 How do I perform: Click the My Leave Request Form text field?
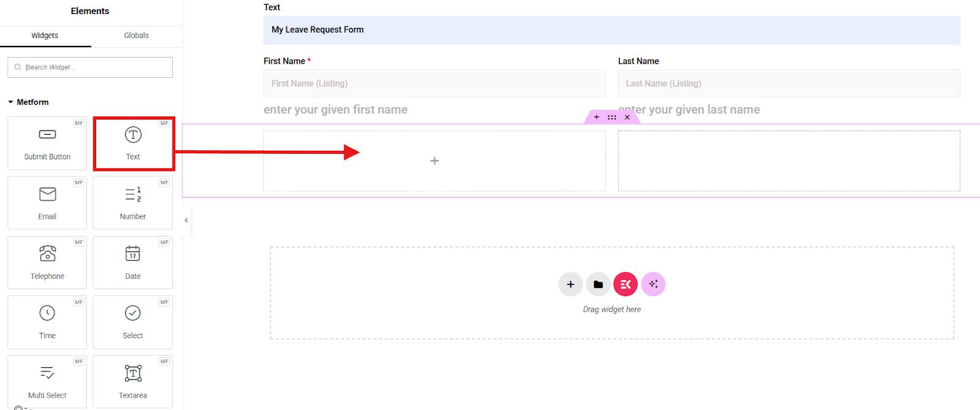[612, 30]
